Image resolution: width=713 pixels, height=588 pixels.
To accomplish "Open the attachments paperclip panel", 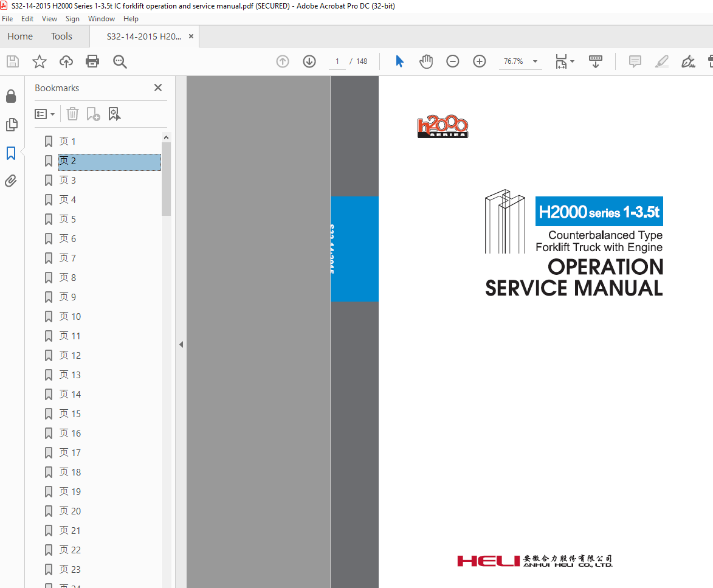I will (x=11, y=181).
